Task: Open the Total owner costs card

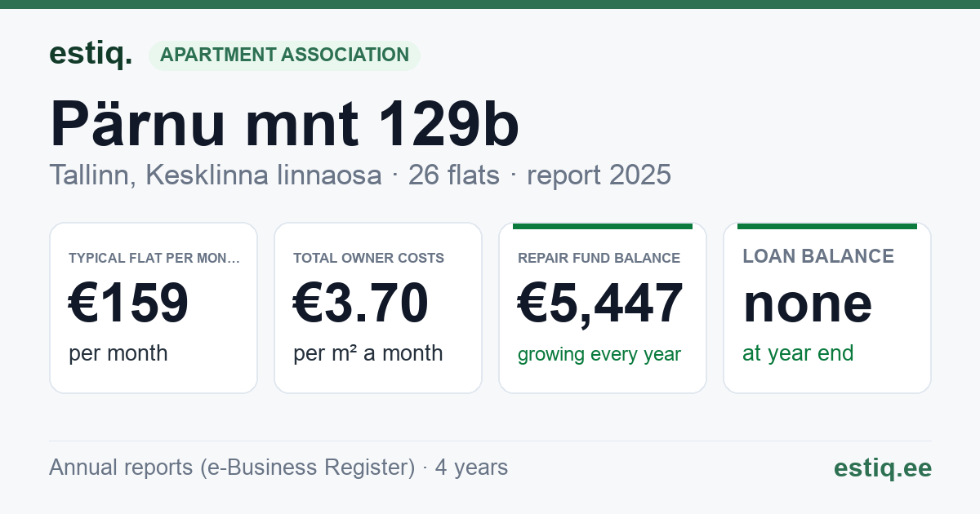Action: [x=378, y=308]
